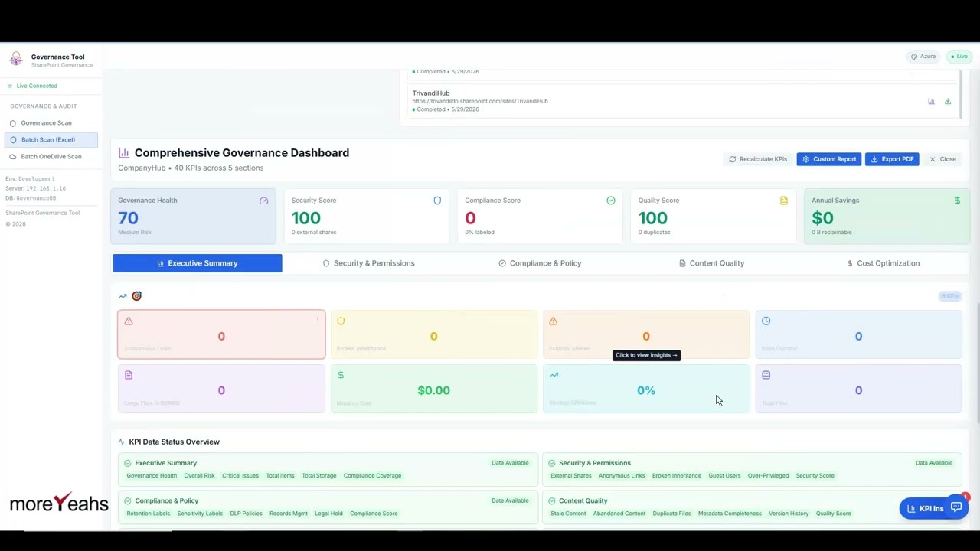The height and width of the screenshot is (551, 980).
Task: Open the Security & Permissions tab
Action: [x=368, y=263]
